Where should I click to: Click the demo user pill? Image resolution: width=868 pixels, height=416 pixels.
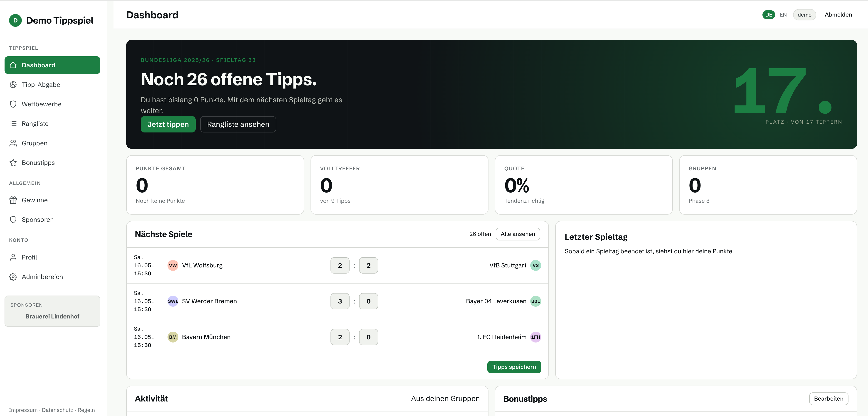[x=804, y=15]
